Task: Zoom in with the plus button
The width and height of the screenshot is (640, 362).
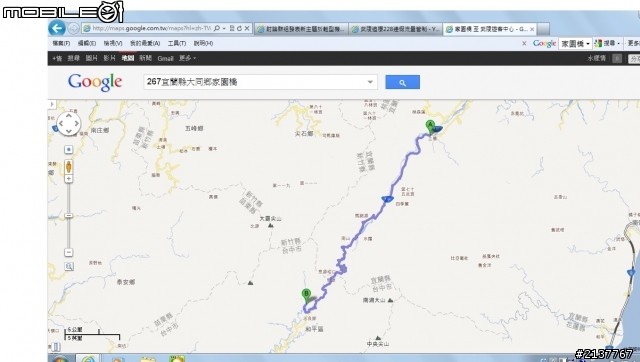Action: pyautogui.click(x=69, y=179)
